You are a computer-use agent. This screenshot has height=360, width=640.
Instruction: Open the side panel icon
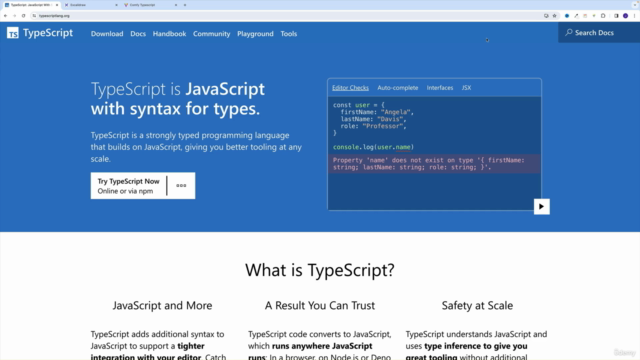pyautogui.click(x=616, y=16)
